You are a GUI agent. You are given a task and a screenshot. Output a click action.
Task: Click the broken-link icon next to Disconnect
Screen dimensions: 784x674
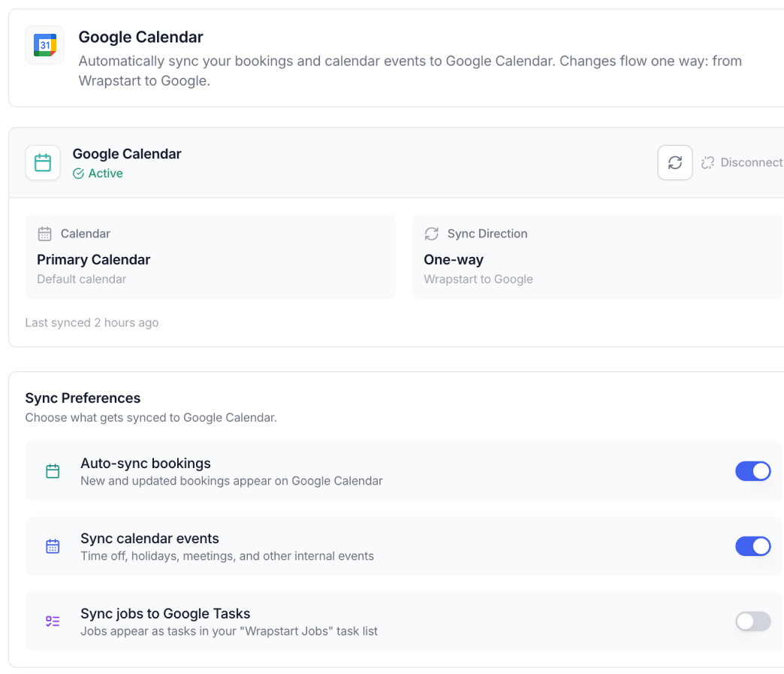pos(707,162)
